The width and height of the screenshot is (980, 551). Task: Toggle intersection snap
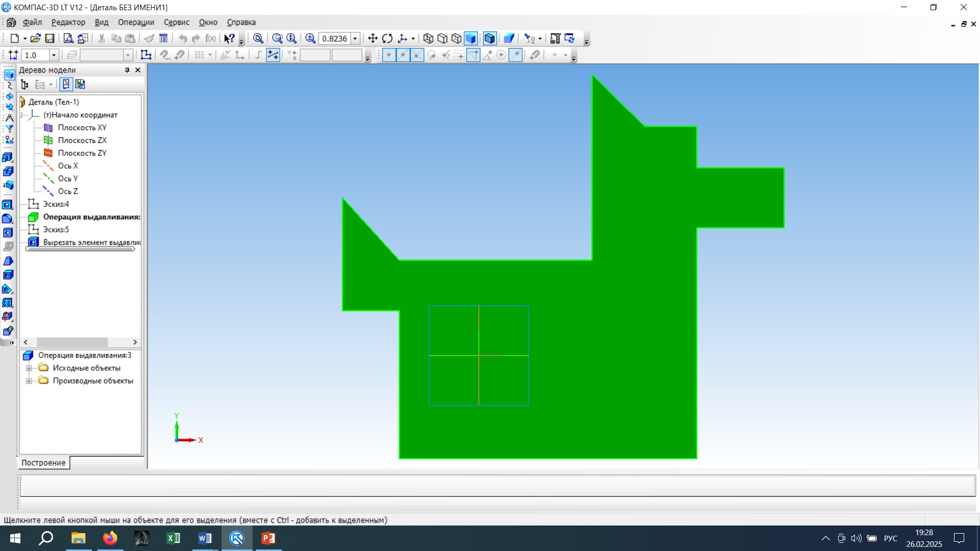coord(418,55)
